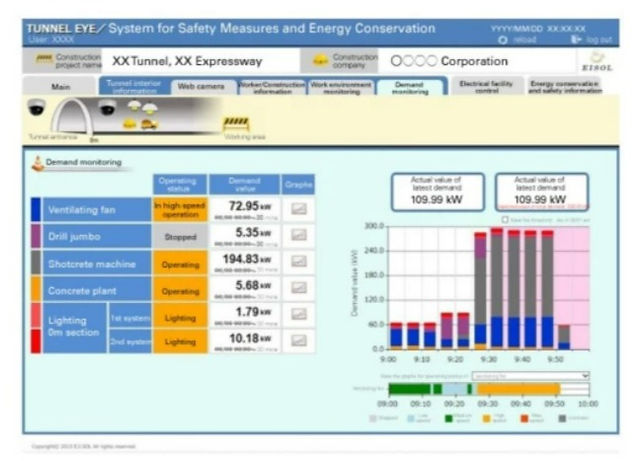Click the 194.83 kW demand value
Image resolution: width=640 pixels, height=461 pixels.
247,259
